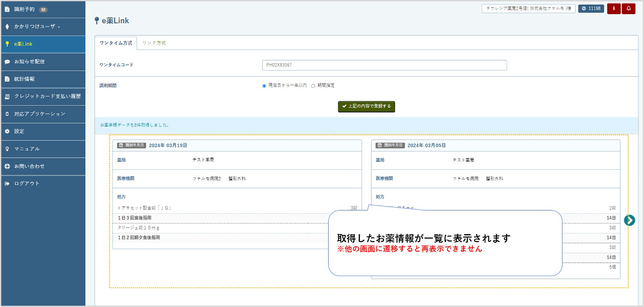This screenshot has height=307, width=644.
Task: Switch to the リンク方式 tab
Action: pos(154,43)
